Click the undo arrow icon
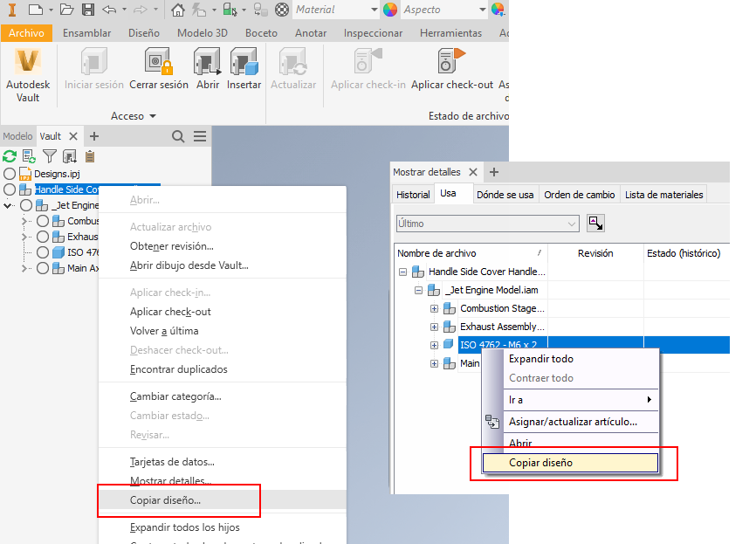The height and width of the screenshot is (544, 756). coord(109,9)
